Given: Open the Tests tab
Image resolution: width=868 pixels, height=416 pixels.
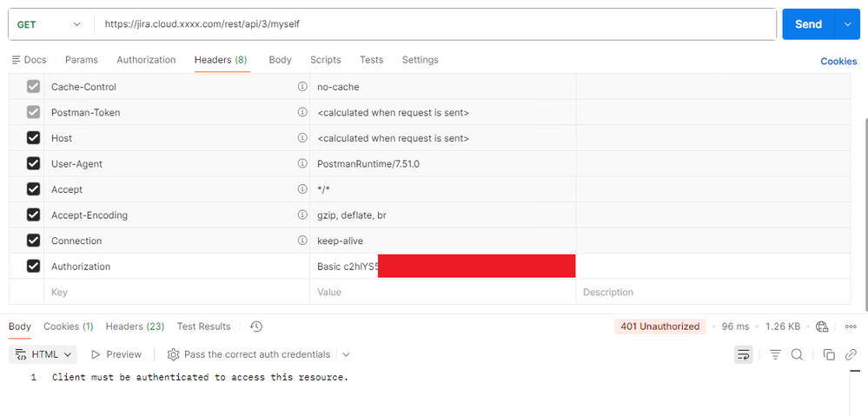Looking at the screenshot, I should tap(372, 60).
